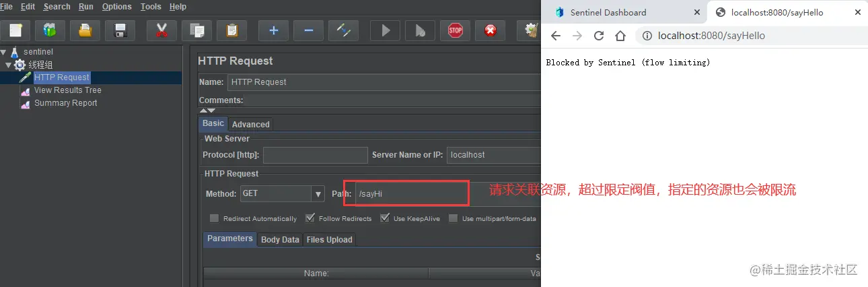Screen dimensions: 868x287
Task: Open the Edit menu
Action: [x=28, y=6]
